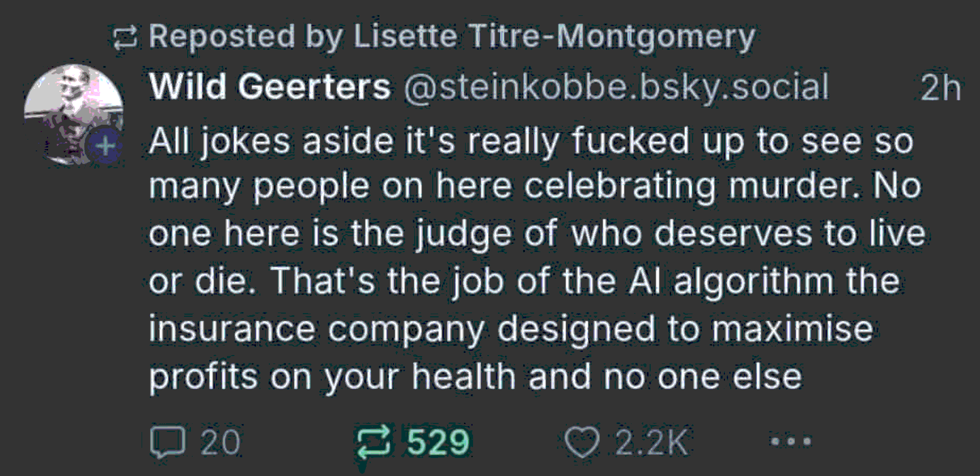The height and width of the screenshot is (476, 980).
Task: Click the reply speech bubble icon
Action: tap(168, 442)
